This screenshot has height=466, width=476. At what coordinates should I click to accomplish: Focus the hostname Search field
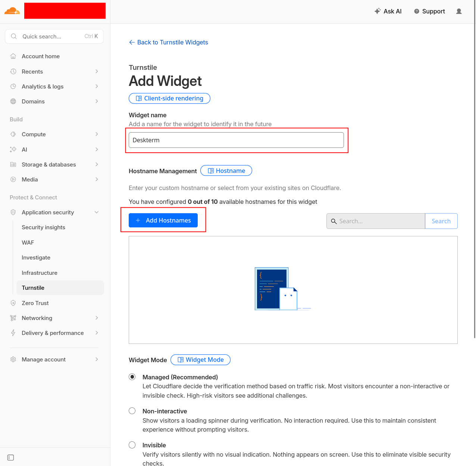376,221
